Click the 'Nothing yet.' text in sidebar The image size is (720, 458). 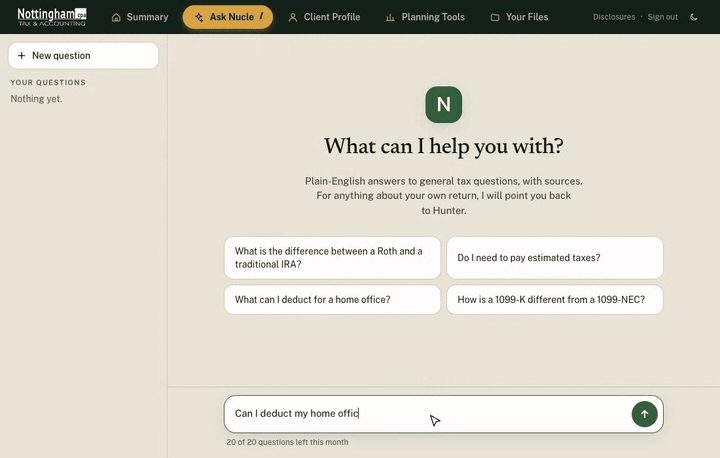pyautogui.click(x=36, y=99)
